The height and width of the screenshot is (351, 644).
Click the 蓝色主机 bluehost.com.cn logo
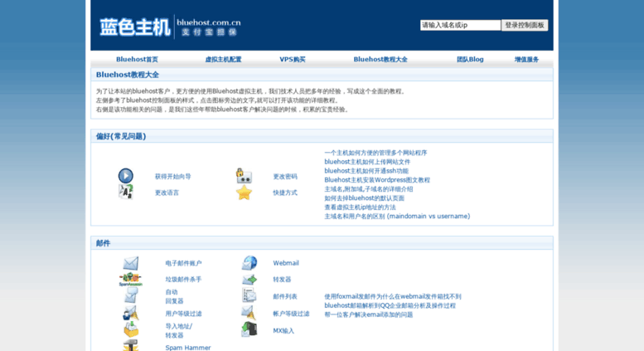coord(170,27)
